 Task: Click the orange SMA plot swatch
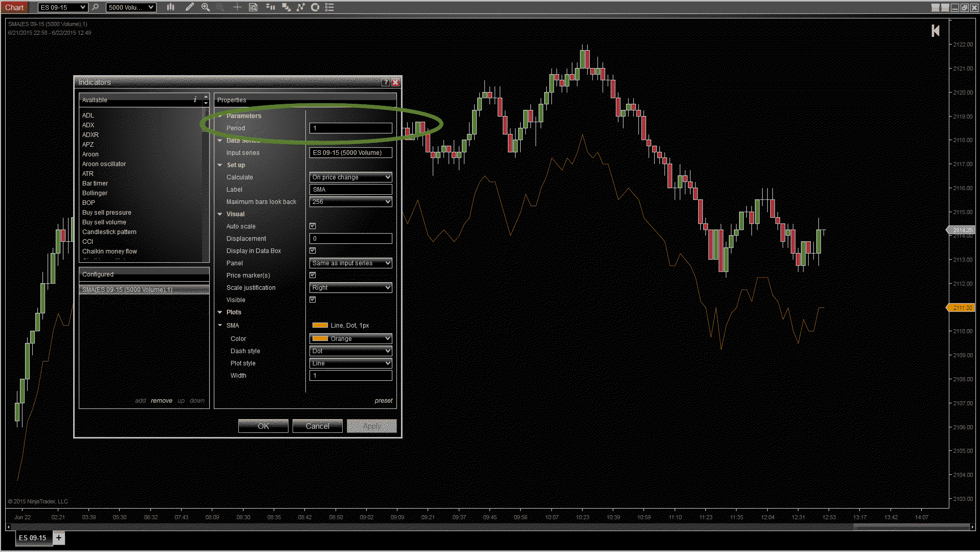(x=320, y=326)
